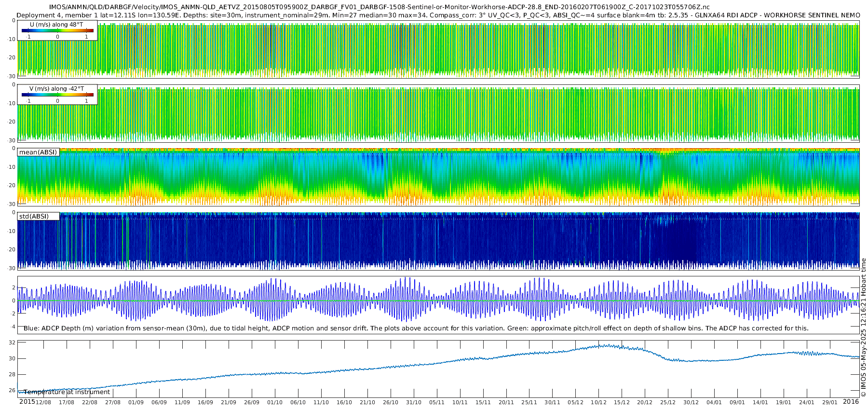This screenshot has height=410, width=868.
Task: Click the '26' tick on temperature axis
Action: click(13, 391)
